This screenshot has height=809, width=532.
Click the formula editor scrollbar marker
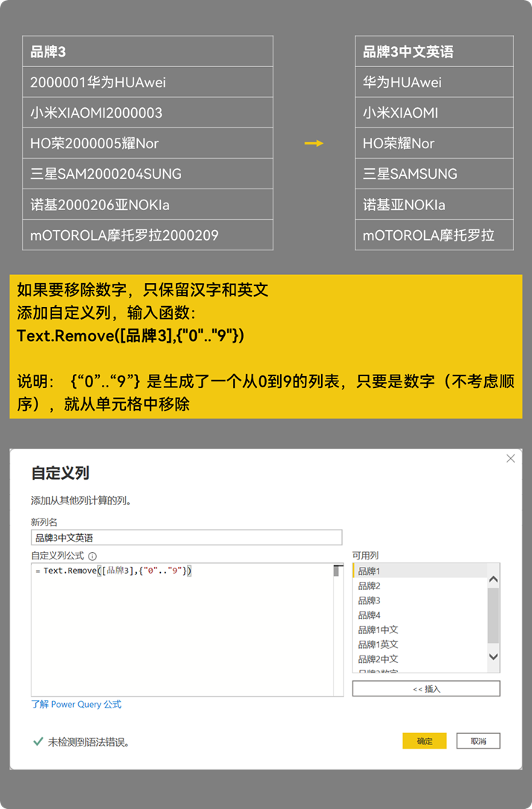point(338,570)
